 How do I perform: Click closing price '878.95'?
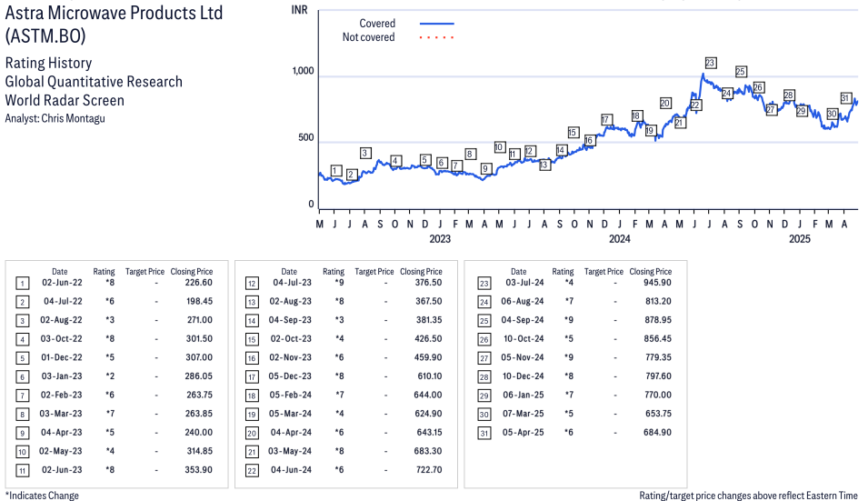pyautogui.click(x=658, y=320)
